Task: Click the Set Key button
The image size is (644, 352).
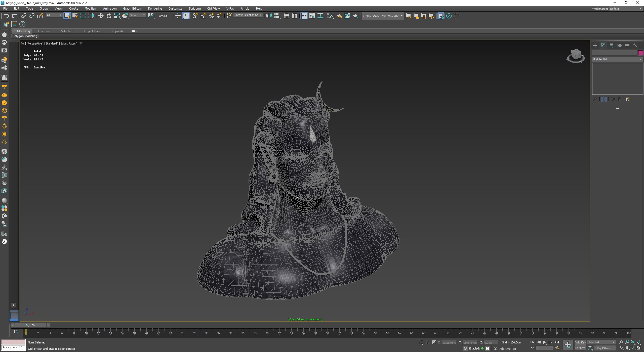Action: click(x=580, y=348)
